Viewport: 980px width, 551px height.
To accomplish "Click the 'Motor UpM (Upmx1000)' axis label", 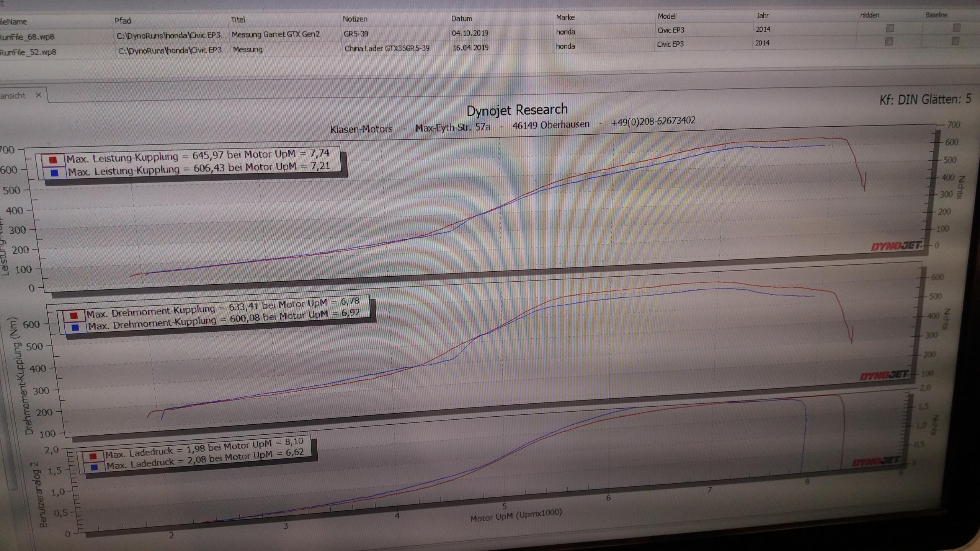I will 516,515.
